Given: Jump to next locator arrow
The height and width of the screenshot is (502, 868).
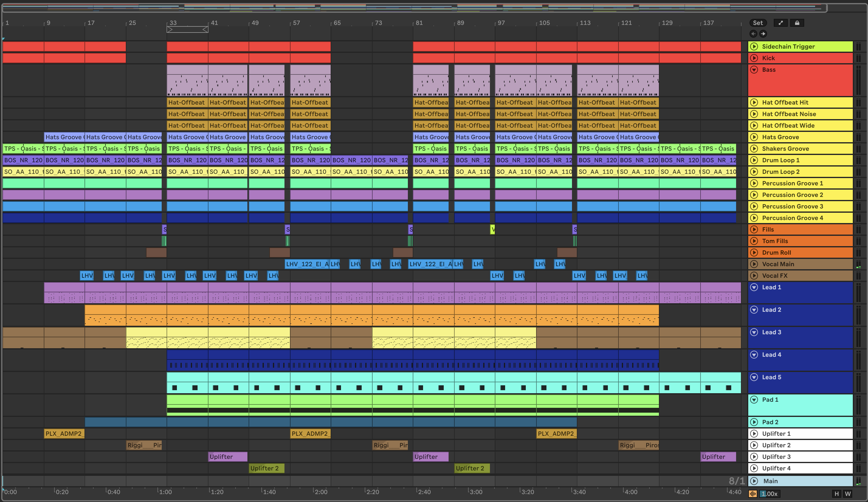Looking at the screenshot, I should point(763,34).
